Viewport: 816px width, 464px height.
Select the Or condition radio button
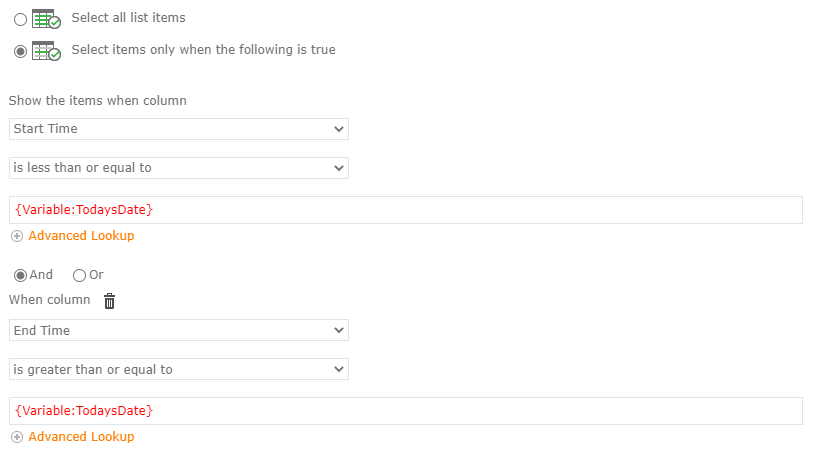coord(79,275)
